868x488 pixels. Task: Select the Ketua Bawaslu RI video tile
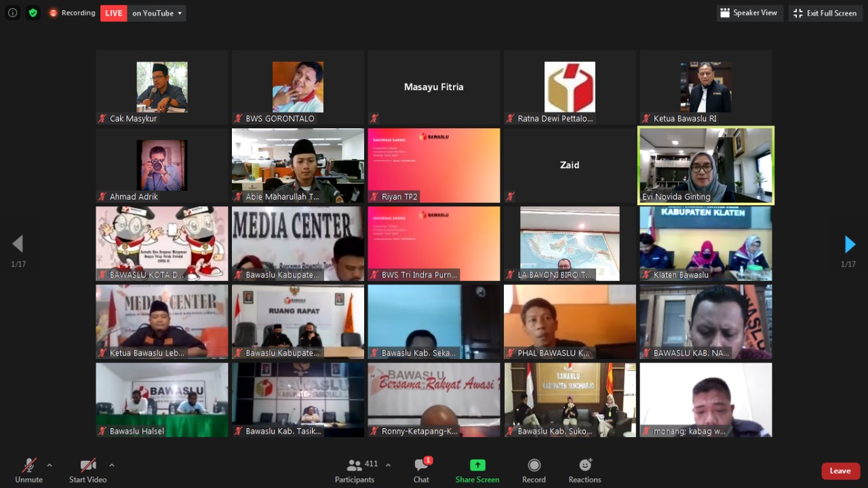[x=705, y=87]
